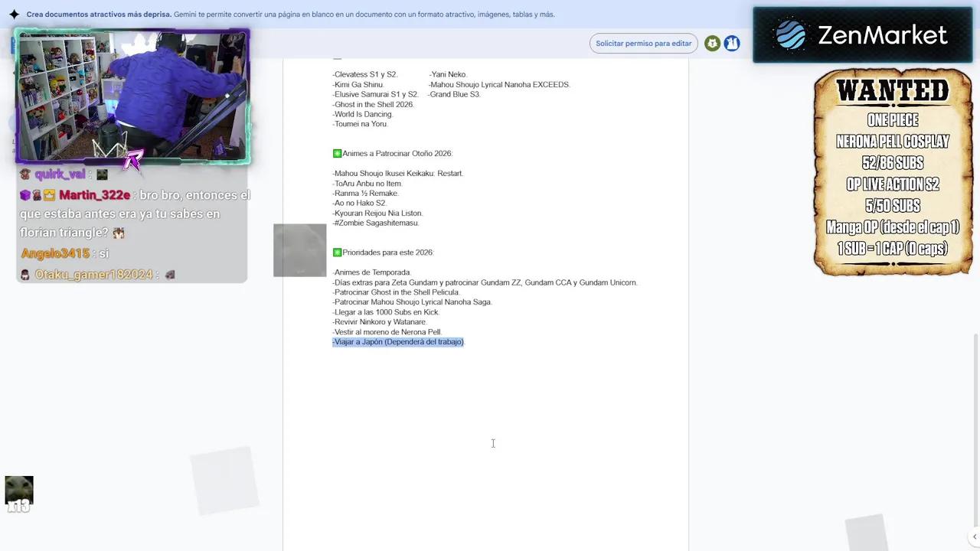Click the line '-ToAru Anbu no Item.'

click(x=367, y=184)
